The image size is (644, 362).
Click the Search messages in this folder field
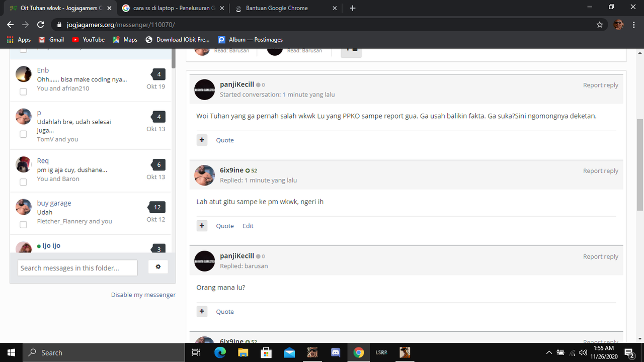[77, 268]
